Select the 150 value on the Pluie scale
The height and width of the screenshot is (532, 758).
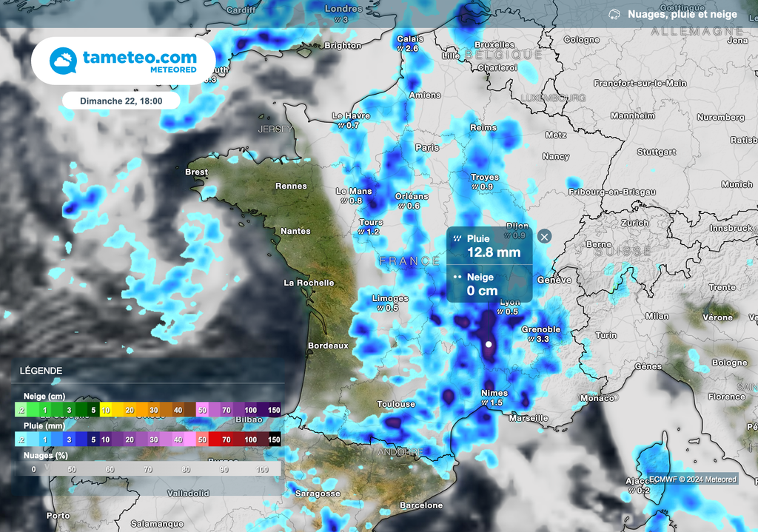275,439
